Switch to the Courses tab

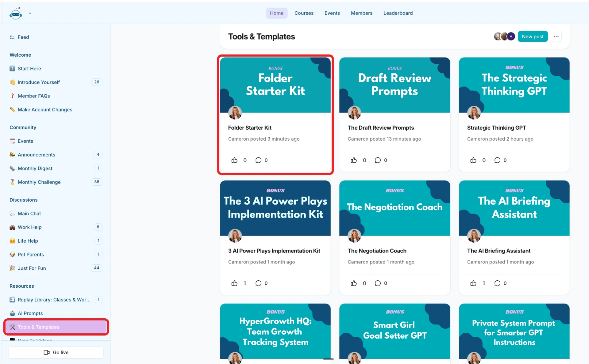pyautogui.click(x=304, y=13)
